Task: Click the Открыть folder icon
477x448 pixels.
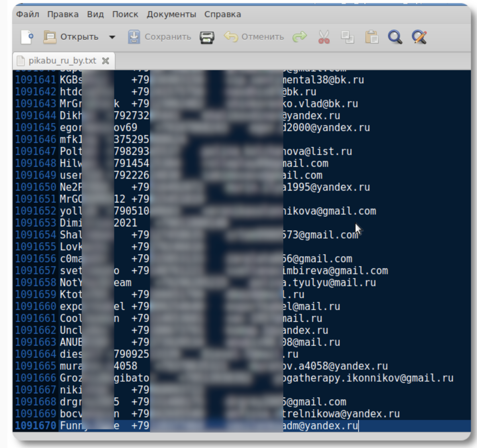Action: [50, 37]
